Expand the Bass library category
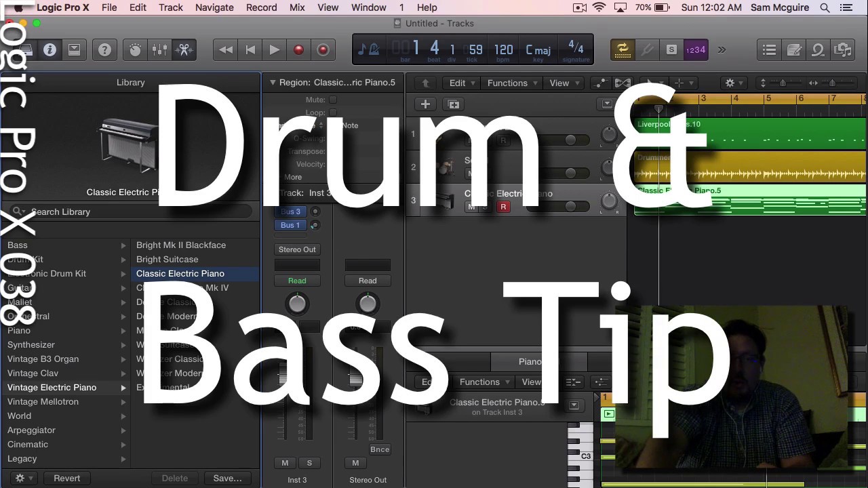This screenshot has height=488, width=868. click(x=123, y=245)
